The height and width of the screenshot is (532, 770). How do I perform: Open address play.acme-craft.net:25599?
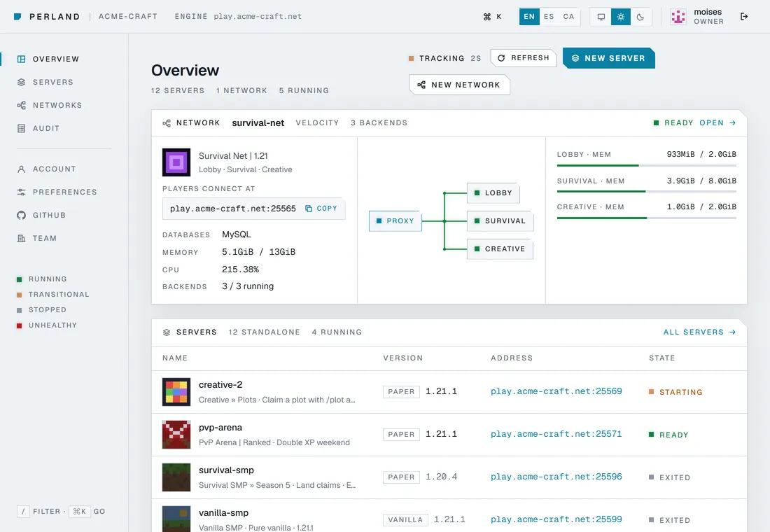coord(556,519)
